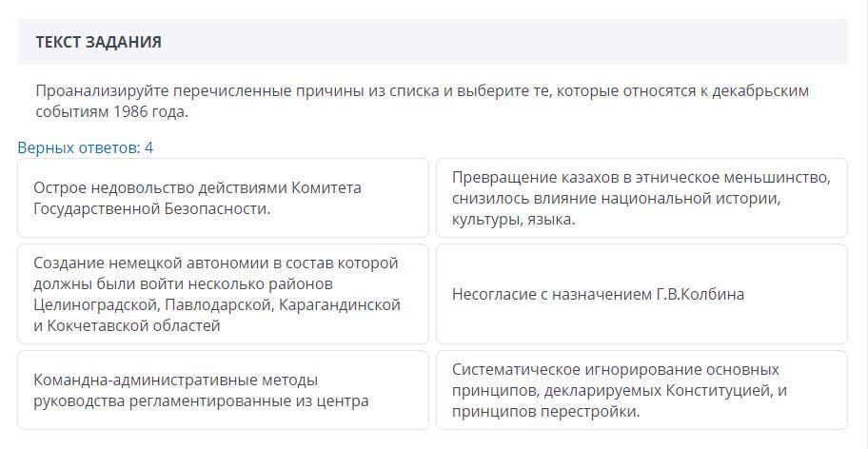Click the "ТЕКСТ ЗАДАНИЯ" header
This screenshot has height=449, width=868.
click(x=99, y=42)
